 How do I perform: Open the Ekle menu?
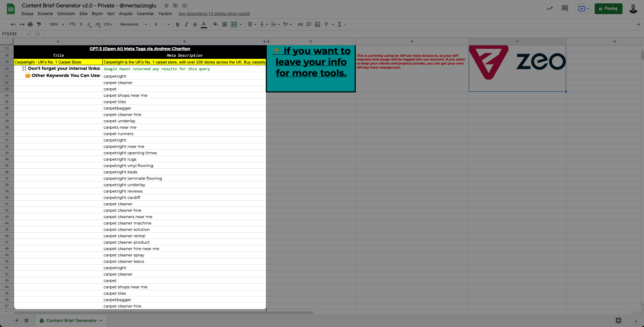[x=84, y=14]
